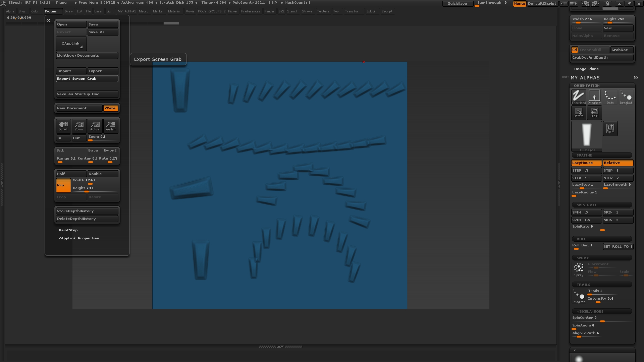Viewport: 644px width, 362px height.
Task: Expand Lightbox Documents
Action: [x=87, y=56]
